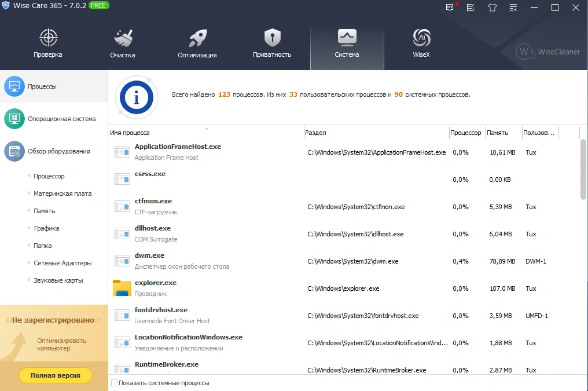Click the ctfmon.exe process icon
This screenshot has width=588, height=391.
(122, 206)
